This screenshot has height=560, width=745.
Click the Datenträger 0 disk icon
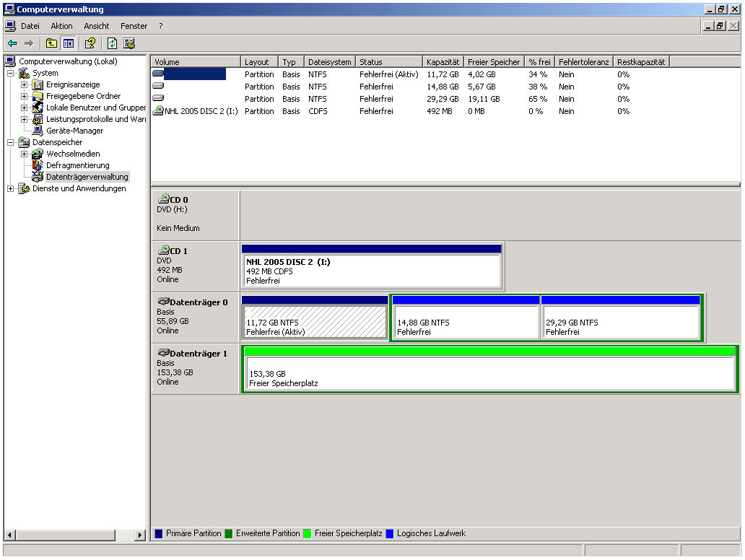tap(164, 302)
